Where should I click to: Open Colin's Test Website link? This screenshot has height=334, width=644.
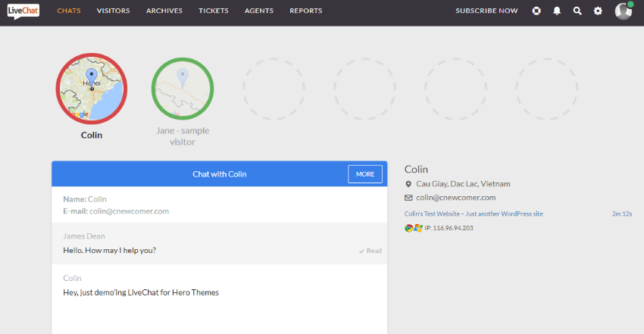click(x=474, y=214)
